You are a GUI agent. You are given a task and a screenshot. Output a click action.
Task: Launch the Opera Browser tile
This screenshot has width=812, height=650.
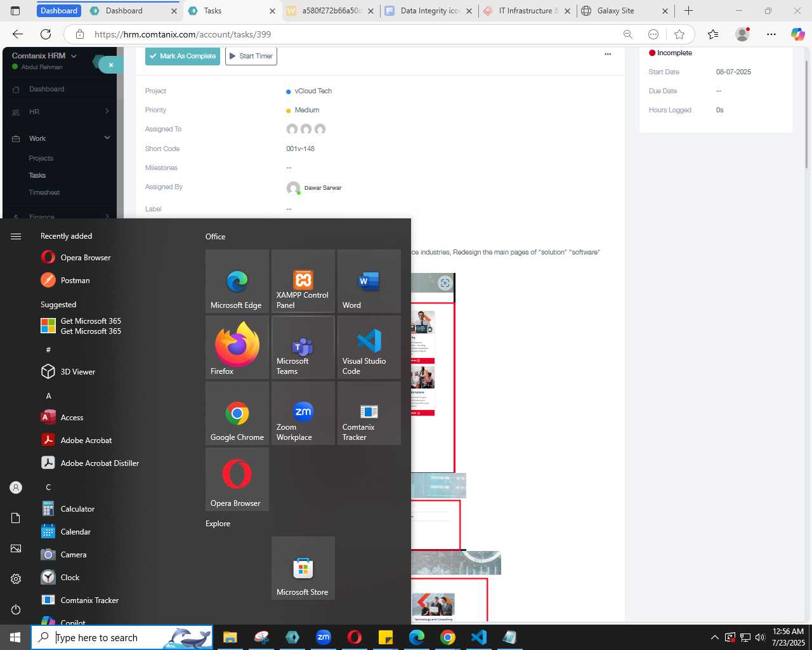(237, 479)
